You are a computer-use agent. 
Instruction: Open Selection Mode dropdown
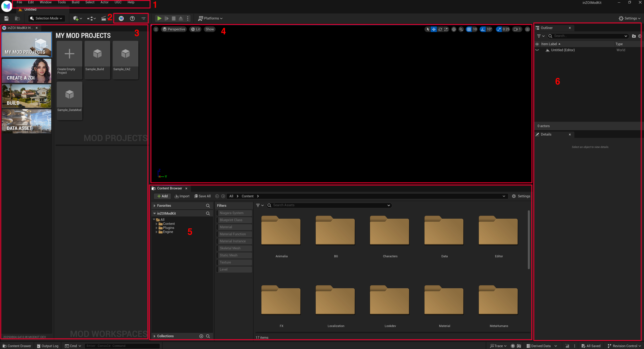pyautogui.click(x=47, y=18)
